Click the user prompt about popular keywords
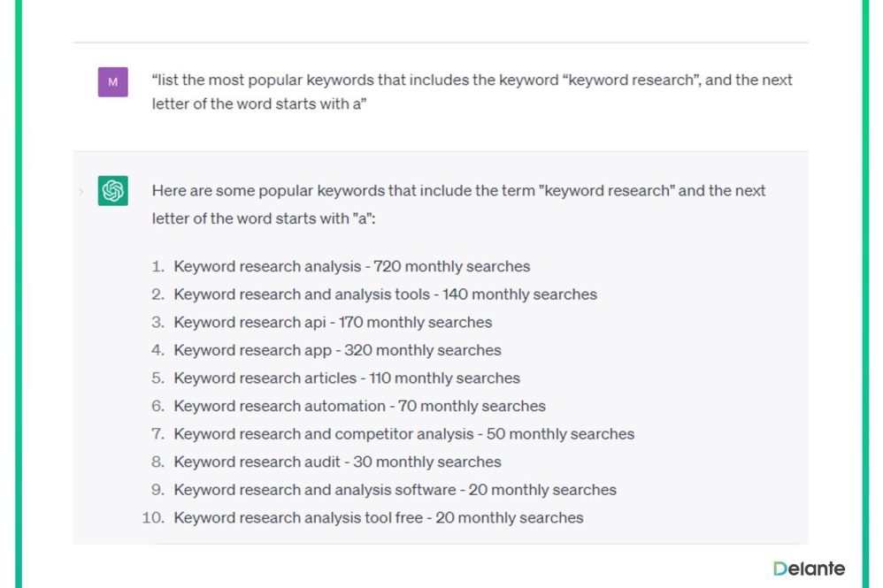Image resolution: width=883 pixels, height=588 pixels. click(x=472, y=92)
